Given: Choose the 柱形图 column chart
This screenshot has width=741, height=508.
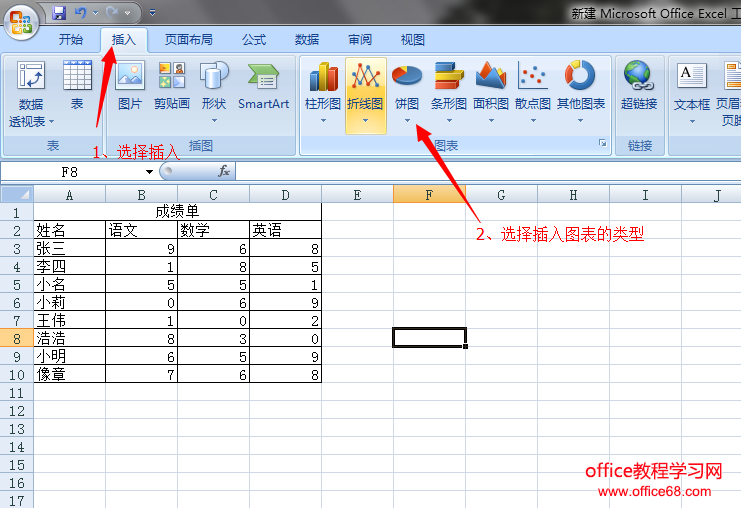Looking at the screenshot, I should 323,95.
